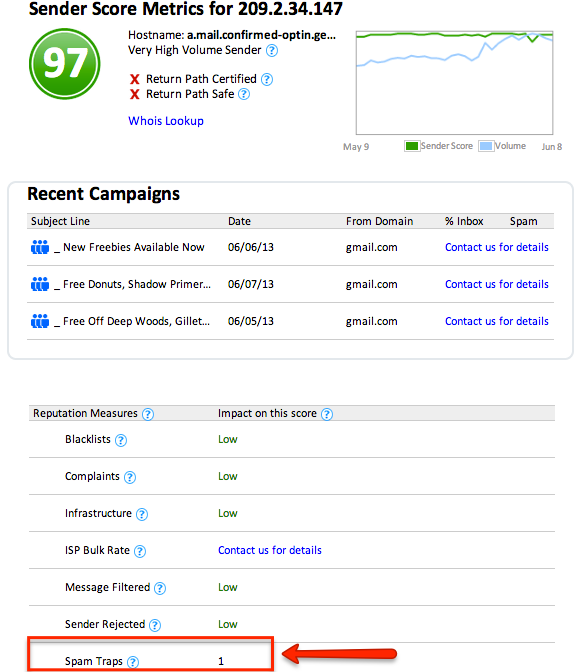Click people icon for Free Donuts campaign
Screen dimensions: 579x672
coord(40,284)
